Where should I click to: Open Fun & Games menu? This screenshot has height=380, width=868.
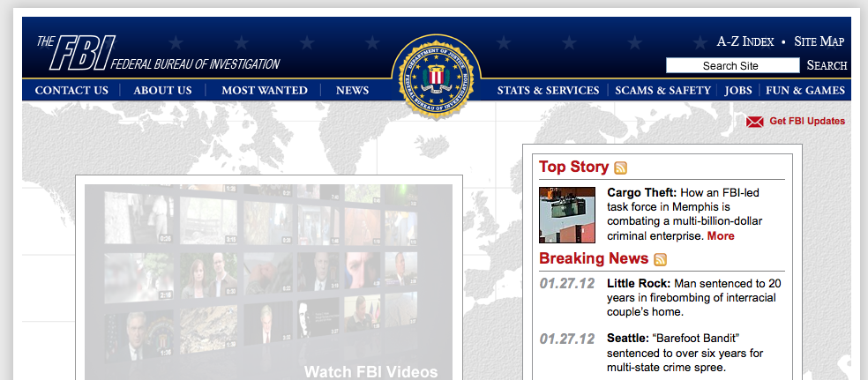[x=805, y=90]
